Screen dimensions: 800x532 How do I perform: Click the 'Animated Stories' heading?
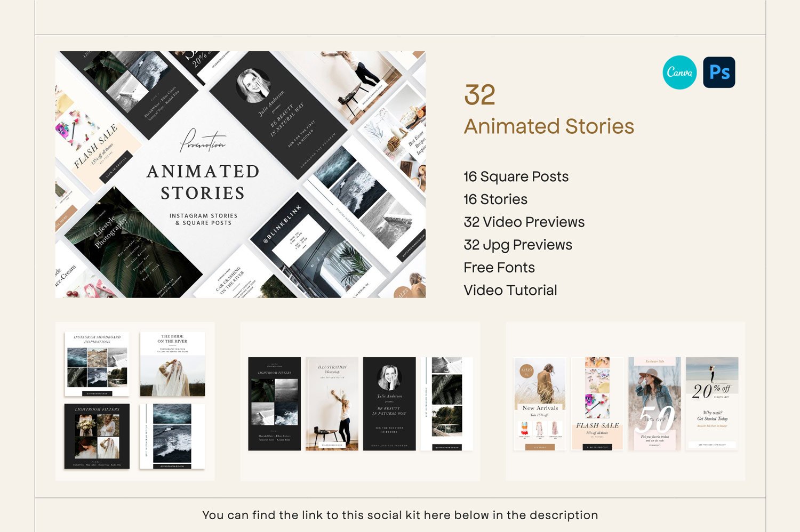tap(549, 127)
